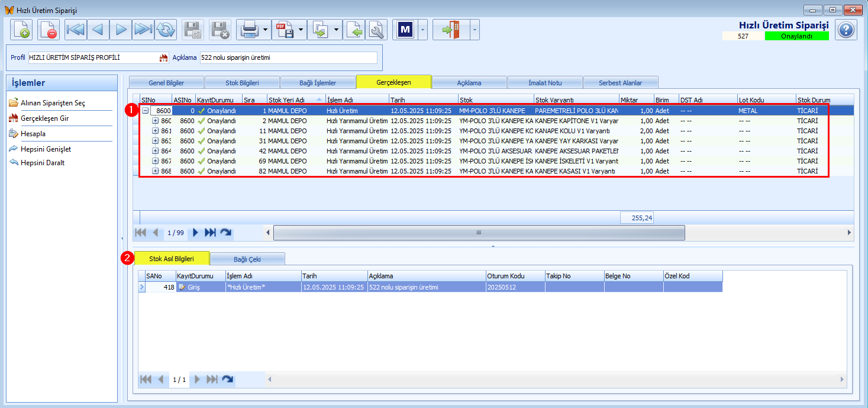The image size is (868, 408).
Task: Expand the KANEPE AKSESUAR PAKETLEME row
Action: (x=156, y=151)
